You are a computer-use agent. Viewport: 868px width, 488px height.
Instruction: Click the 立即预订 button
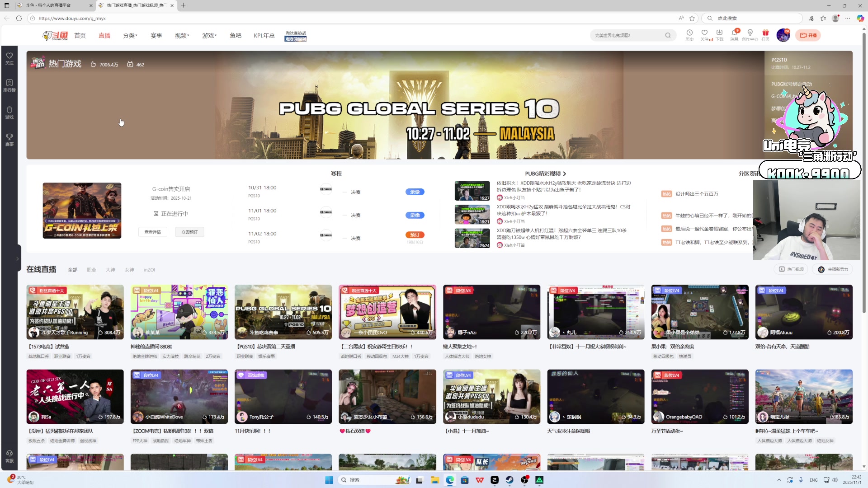189,232
